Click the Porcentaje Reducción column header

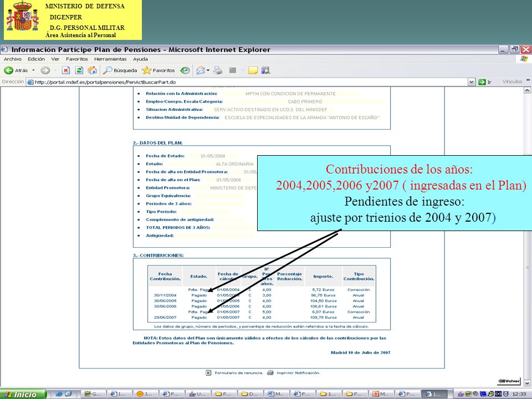click(x=289, y=276)
